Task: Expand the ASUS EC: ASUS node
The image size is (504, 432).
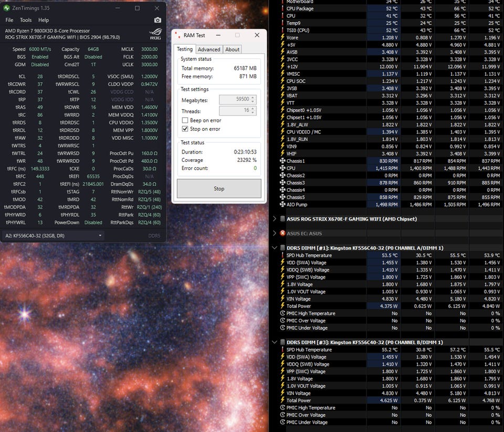Action: [274, 233]
